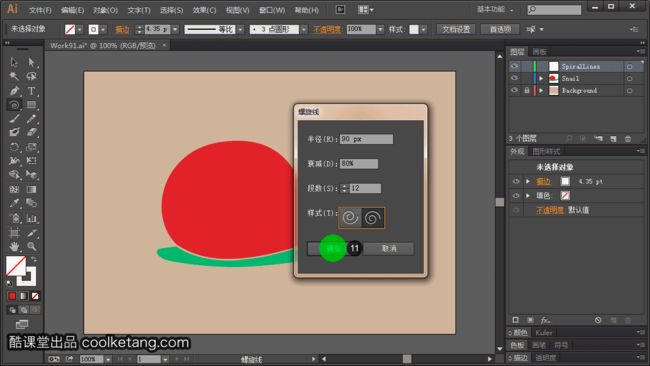Open the 3-point round brush dropdown
The height and width of the screenshot is (366, 650).
(x=304, y=29)
